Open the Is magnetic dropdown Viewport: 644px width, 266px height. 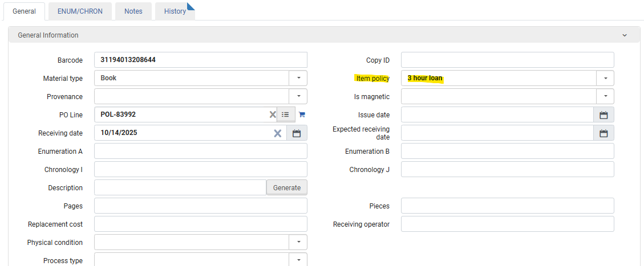605,97
